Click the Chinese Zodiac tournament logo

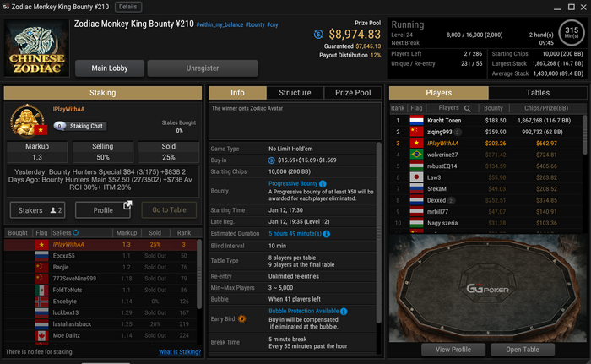click(x=36, y=48)
